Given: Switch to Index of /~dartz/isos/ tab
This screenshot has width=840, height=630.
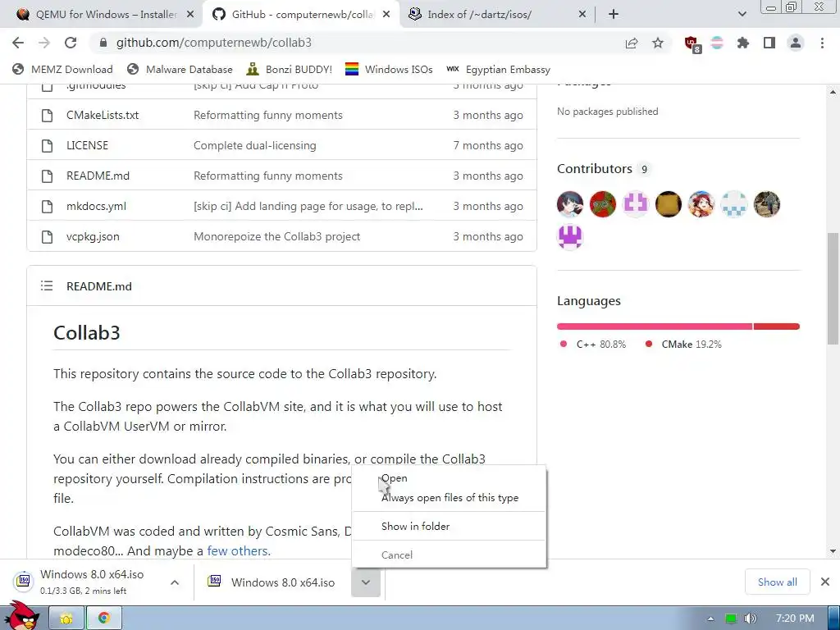Looking at the screenshot, I should pyautogui.click(x=479, y=15).
